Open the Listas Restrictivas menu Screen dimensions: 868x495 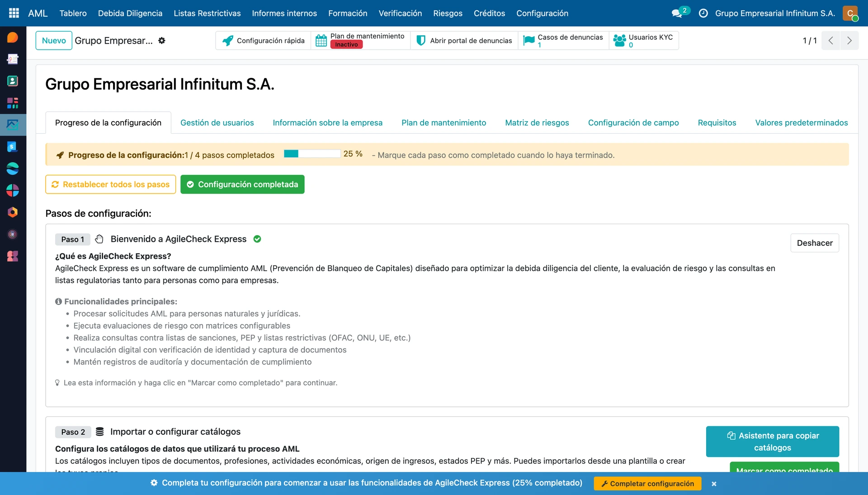click(207, 13)
